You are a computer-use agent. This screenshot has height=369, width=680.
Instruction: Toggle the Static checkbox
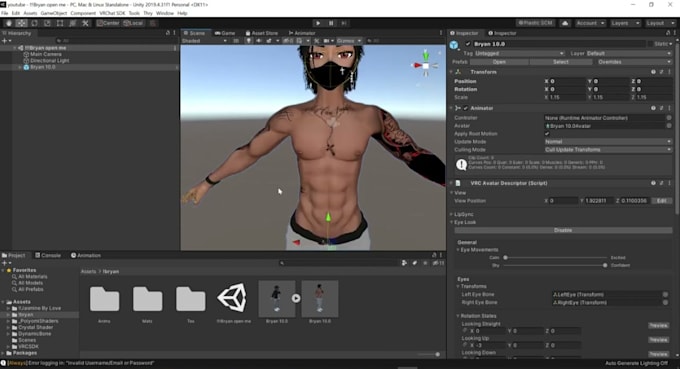(x=651, y=44)
